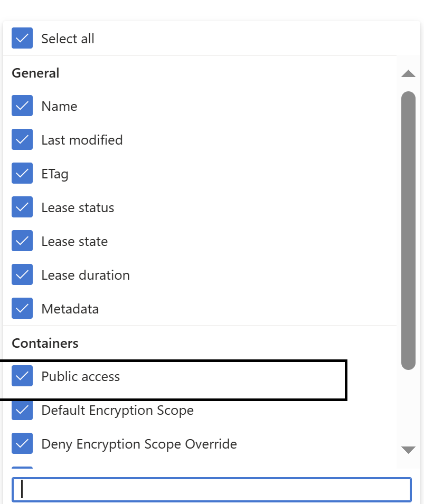The width and height of the screenshot is (424, 504).
Task: Click the highlighted Public access row
Action: (x=174, y=376)
